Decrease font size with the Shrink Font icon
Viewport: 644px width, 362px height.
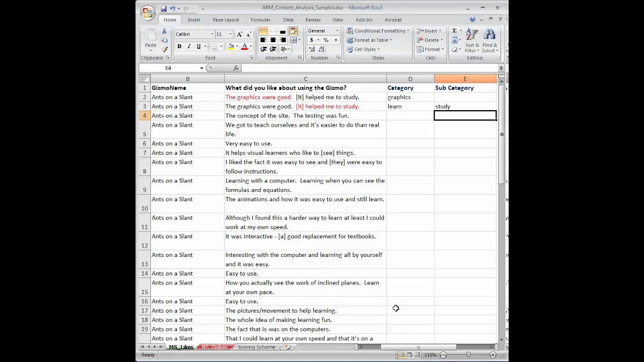pyautogui.click(x=248, y=34)
